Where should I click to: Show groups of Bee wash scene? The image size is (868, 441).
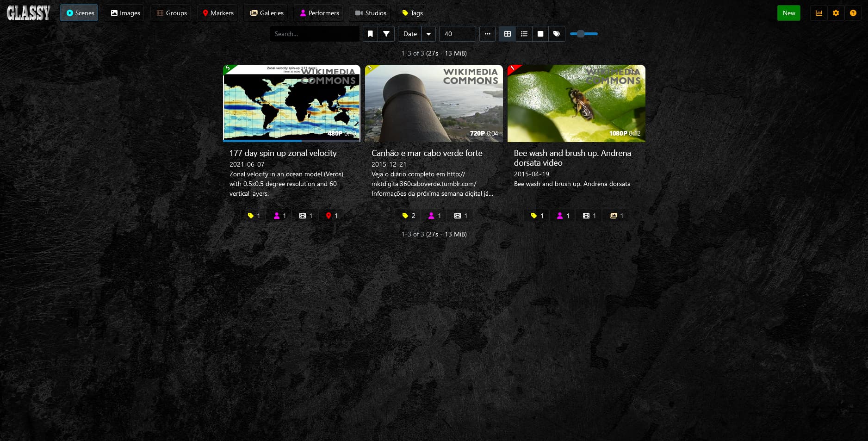point(589,216)
